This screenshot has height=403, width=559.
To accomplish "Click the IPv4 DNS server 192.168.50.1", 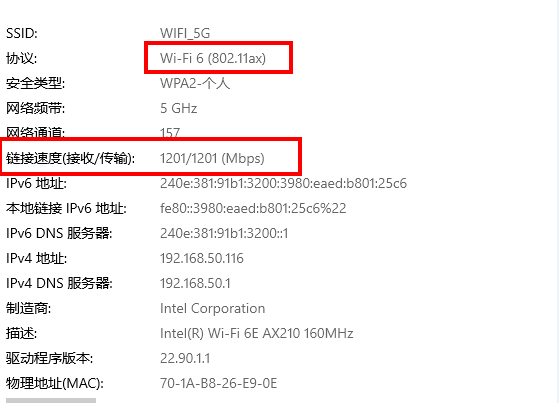I will pyautogui.click(x=195, y=283).
